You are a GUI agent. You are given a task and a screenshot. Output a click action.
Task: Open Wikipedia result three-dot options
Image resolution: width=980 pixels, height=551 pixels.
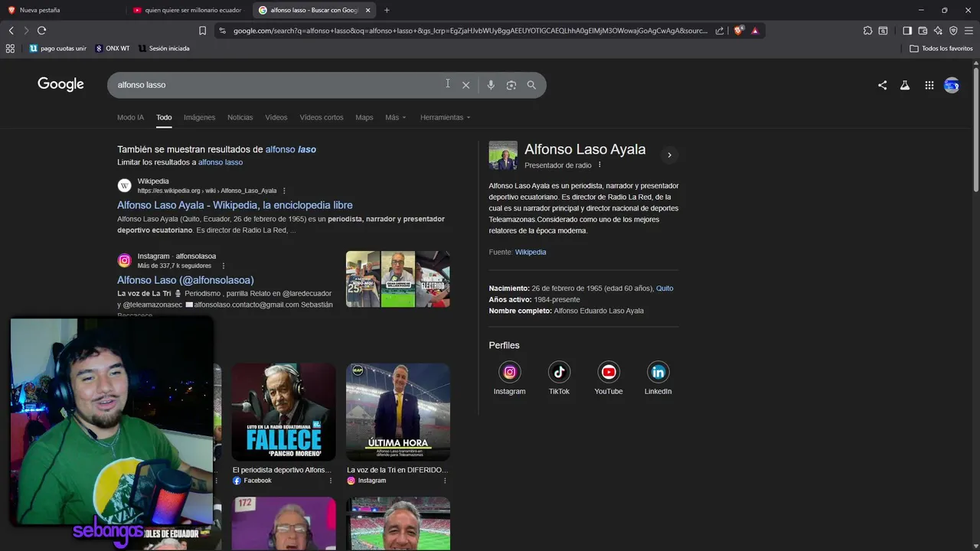point(284,191)
